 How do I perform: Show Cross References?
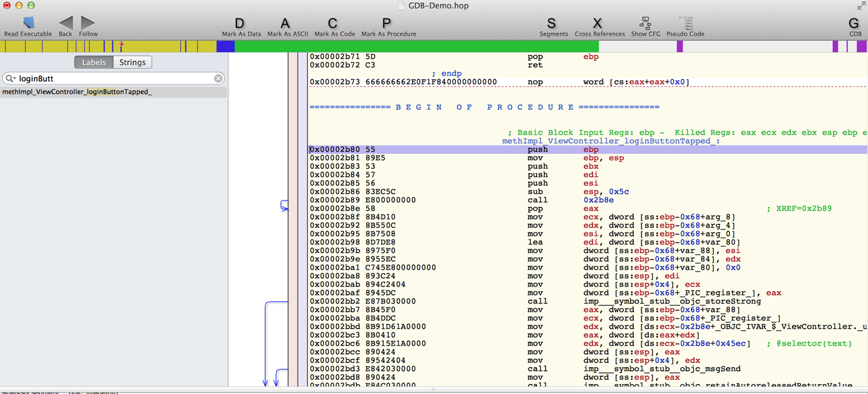(x=599, y=24)
